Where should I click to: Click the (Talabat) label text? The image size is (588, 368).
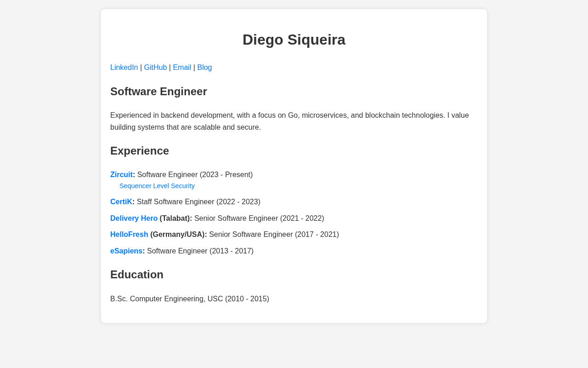pos(176,218)
